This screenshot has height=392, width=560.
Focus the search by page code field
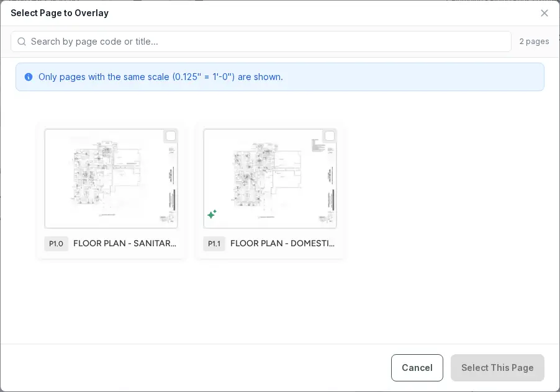pyautogui.click(x=261, y=42)
